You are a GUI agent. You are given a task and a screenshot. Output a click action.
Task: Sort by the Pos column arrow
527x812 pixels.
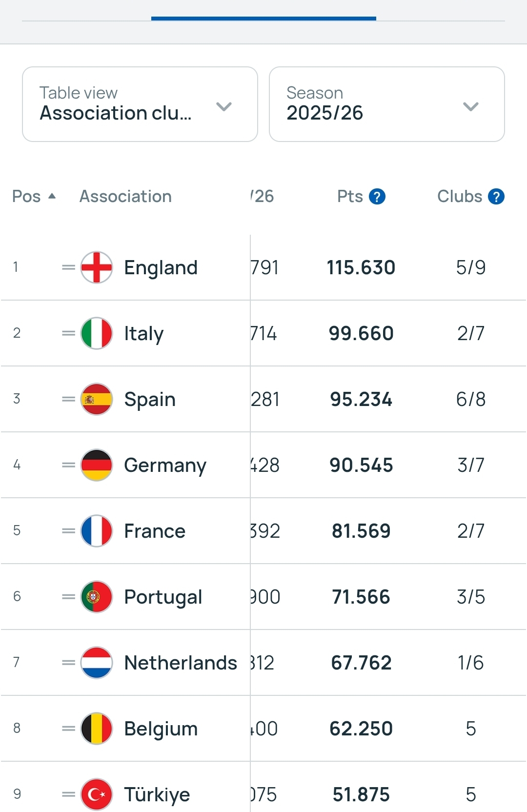(x=52, y=196)
